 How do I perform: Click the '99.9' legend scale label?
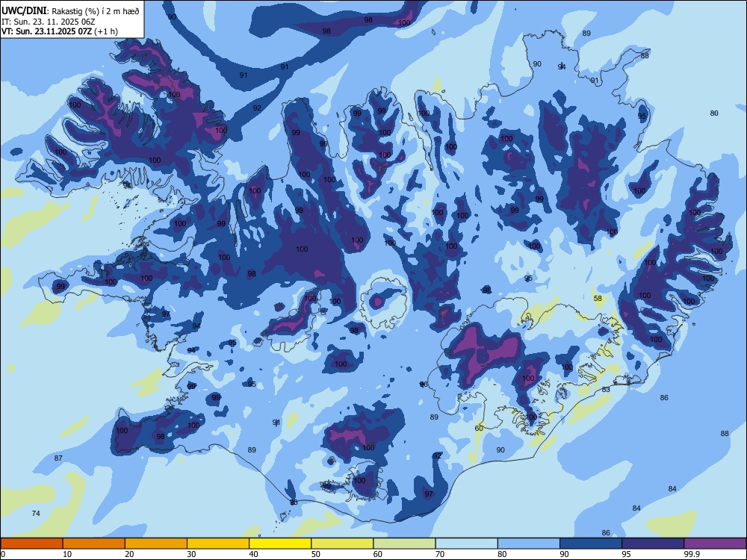pos(692,554)
